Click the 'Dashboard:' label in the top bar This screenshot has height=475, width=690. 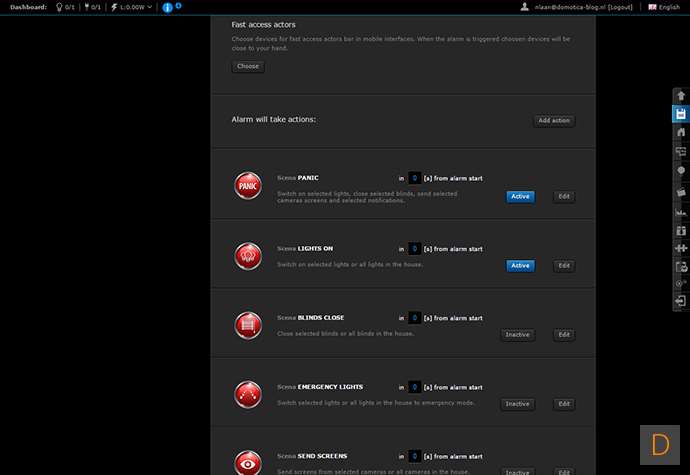[28, 7]
